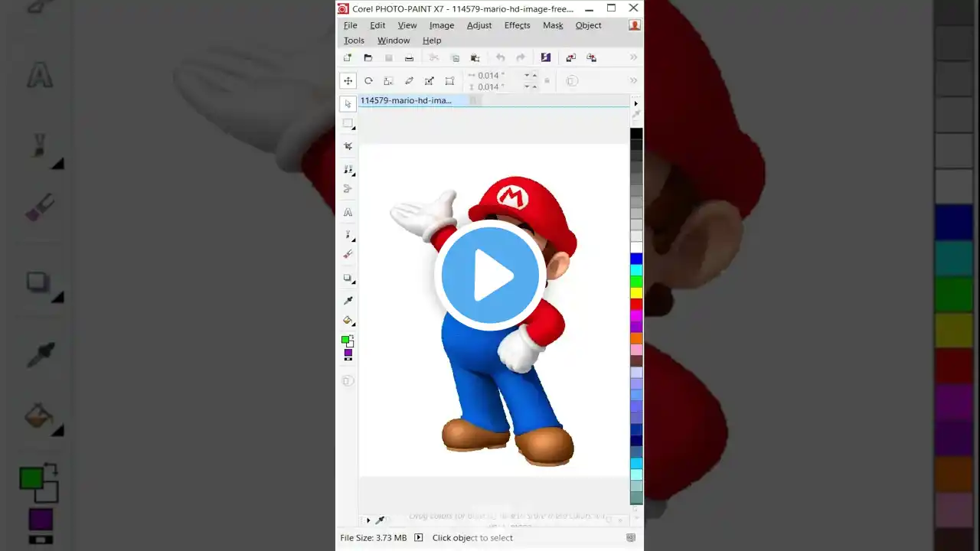
Task: Select the Drop Shadow tool
Action: tap(348, 278)
